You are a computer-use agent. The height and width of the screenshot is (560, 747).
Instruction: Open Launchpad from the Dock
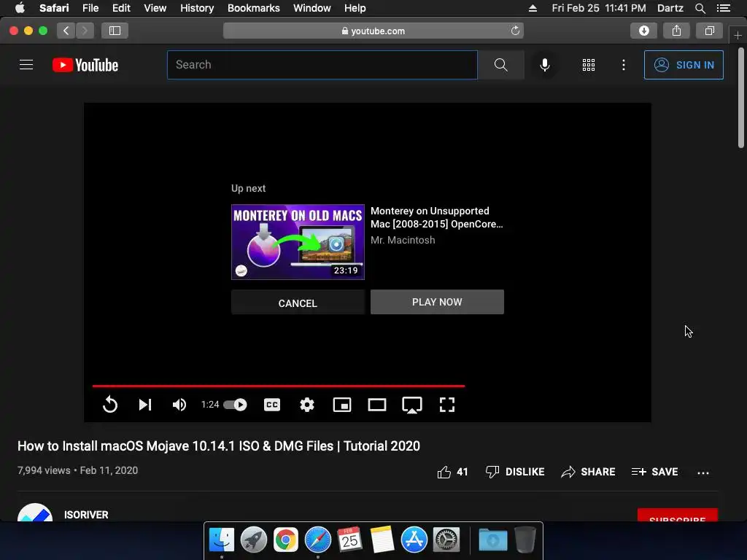[x=253, y=540]
